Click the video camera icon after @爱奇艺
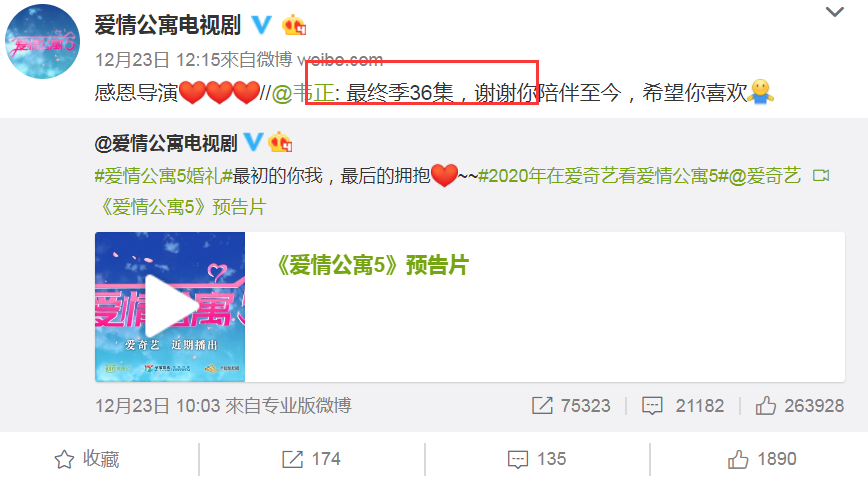 click(x=821, y=176)
